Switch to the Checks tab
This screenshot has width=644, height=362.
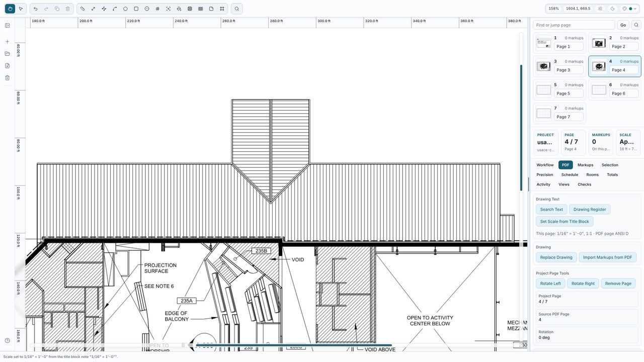tap(585, 185)
